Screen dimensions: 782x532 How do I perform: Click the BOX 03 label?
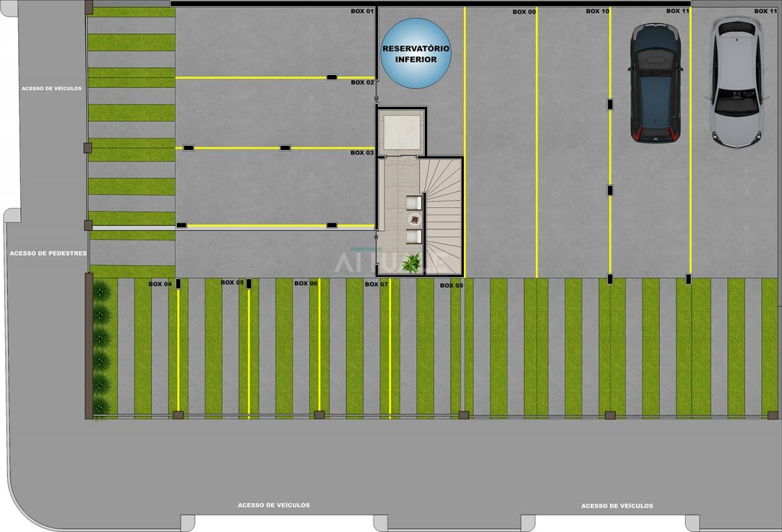pyautogui.click(x=362, y=153)
